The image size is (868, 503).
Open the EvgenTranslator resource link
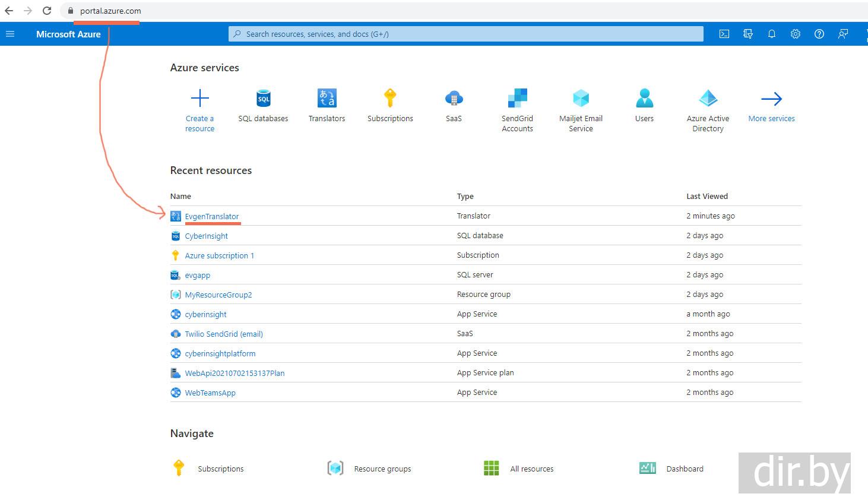point(212,217)
